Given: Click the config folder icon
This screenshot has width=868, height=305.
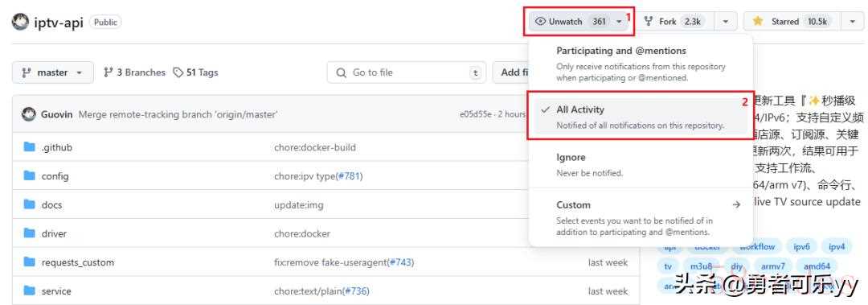Looking at the screenshot, I should point(30,175).
